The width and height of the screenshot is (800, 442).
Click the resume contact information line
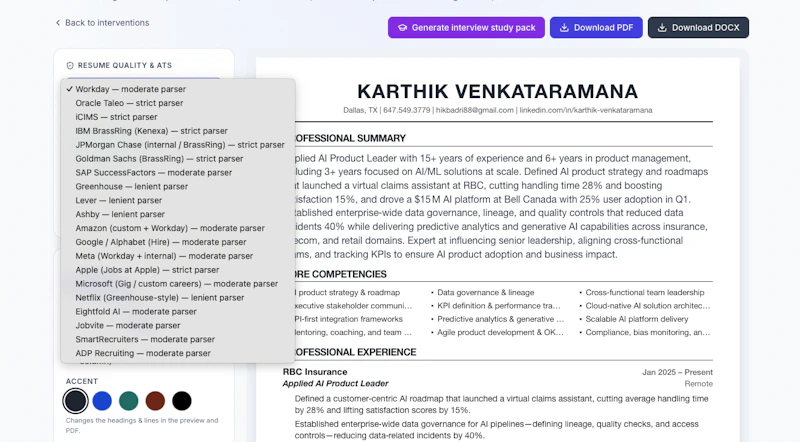pyautogui.click(x=497, y=110)
